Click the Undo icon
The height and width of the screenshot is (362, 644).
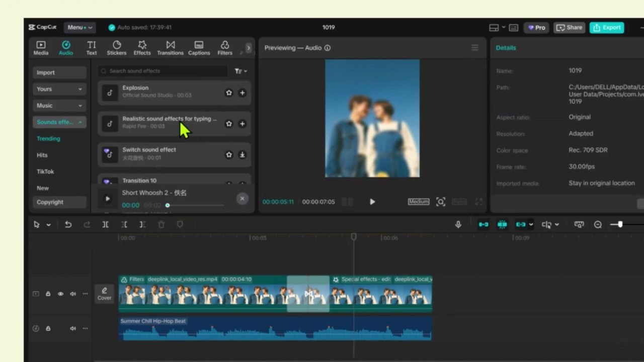pyautogui.click(x=68, y=224)
